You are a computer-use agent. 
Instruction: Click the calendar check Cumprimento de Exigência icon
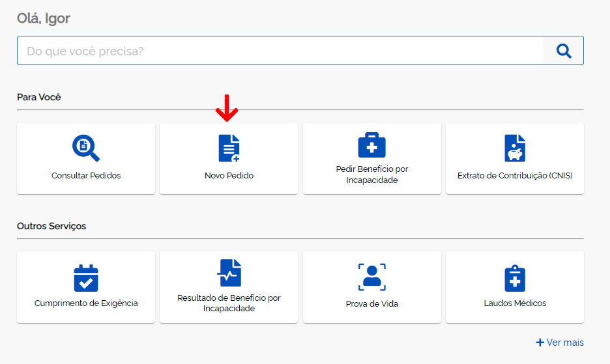pos(86,277)
